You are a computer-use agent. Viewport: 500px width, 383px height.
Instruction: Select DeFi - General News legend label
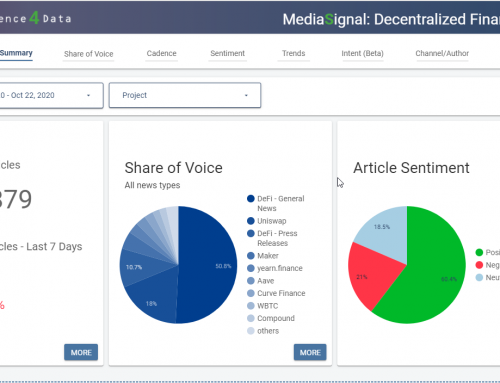(x=281, y=203)
